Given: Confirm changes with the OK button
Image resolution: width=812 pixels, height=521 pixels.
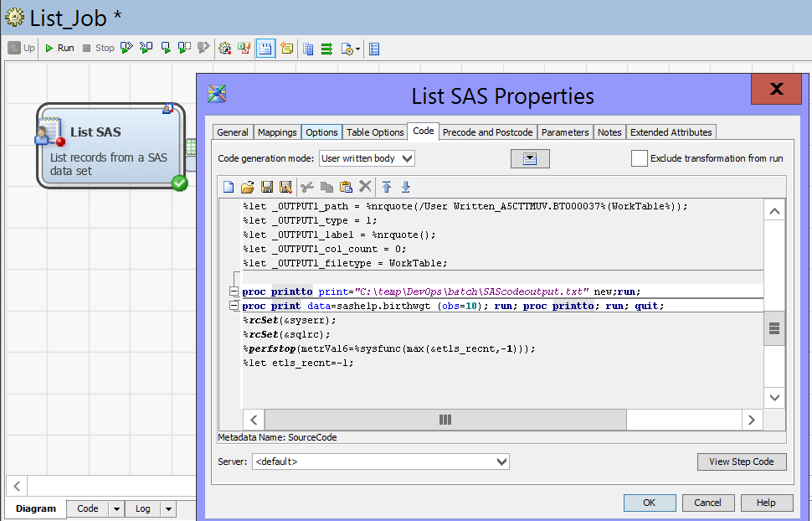Looking at the screenshot, I should pyautogui.click(x=649, y=503).
